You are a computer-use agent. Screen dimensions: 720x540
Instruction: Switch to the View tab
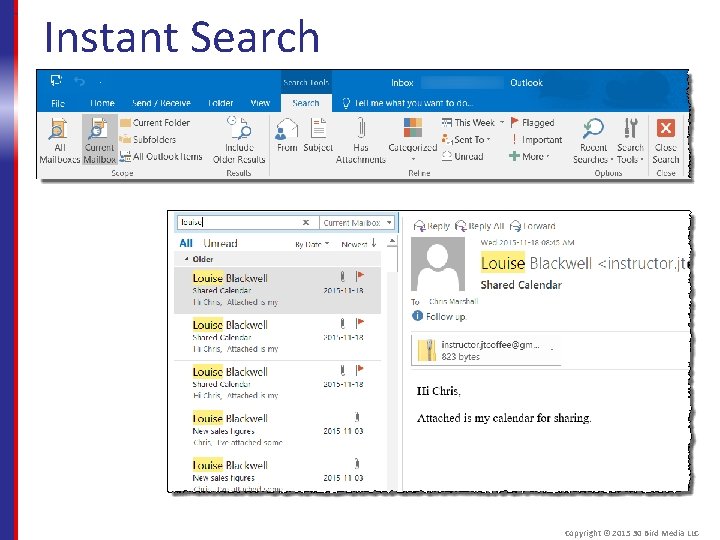(x=260, y=103)
